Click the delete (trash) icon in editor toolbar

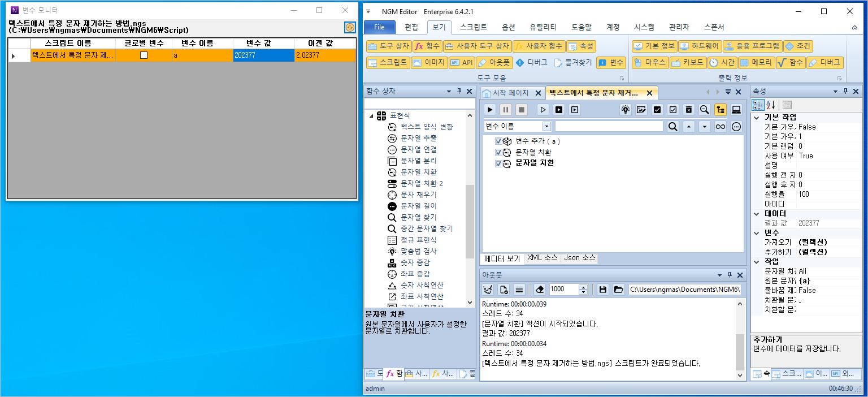pos(689,110)
